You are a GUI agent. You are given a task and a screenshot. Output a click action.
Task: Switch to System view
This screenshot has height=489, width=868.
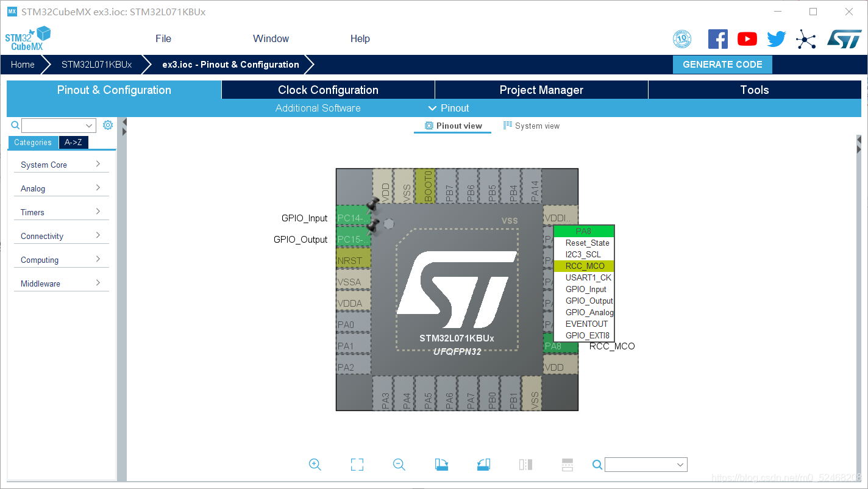coord(532,126)
